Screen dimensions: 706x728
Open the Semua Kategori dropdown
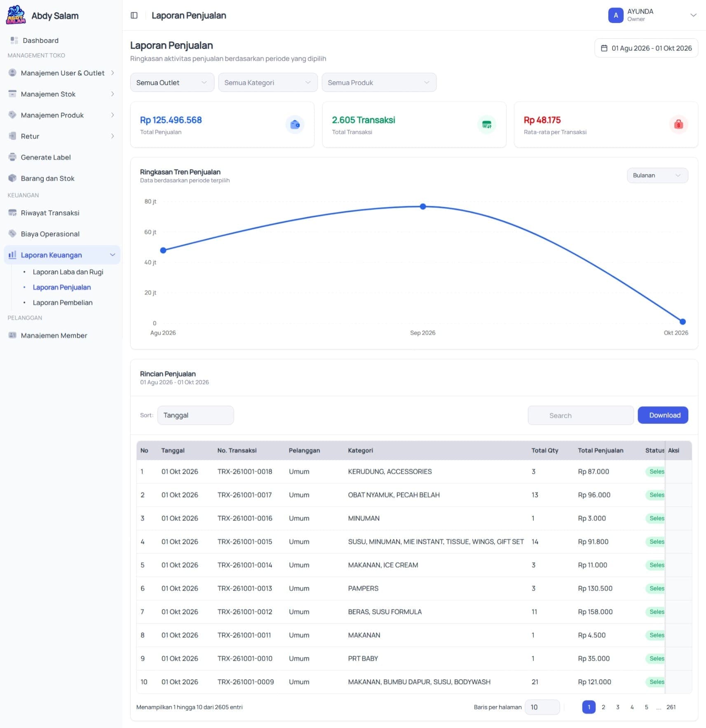(x=267, y=82)
